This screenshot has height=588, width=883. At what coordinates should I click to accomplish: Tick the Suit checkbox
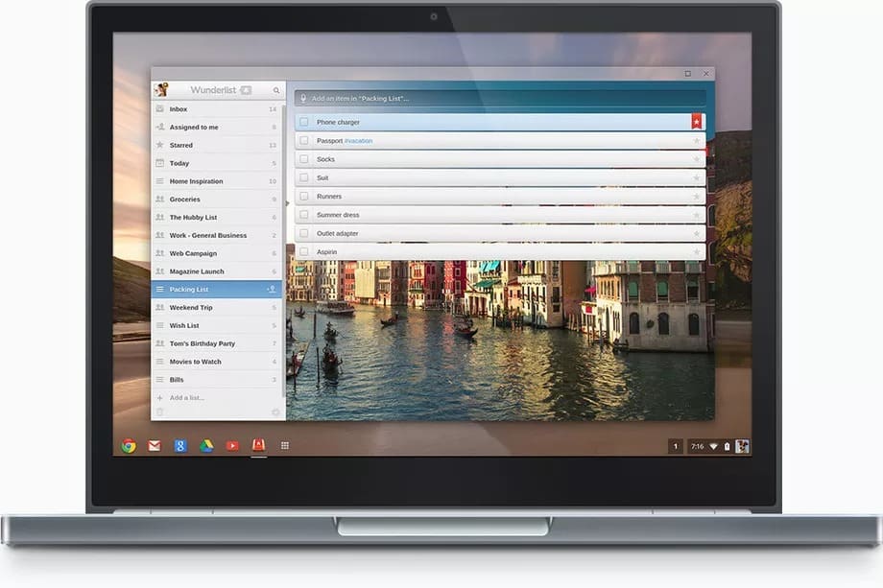pos(304,177)
